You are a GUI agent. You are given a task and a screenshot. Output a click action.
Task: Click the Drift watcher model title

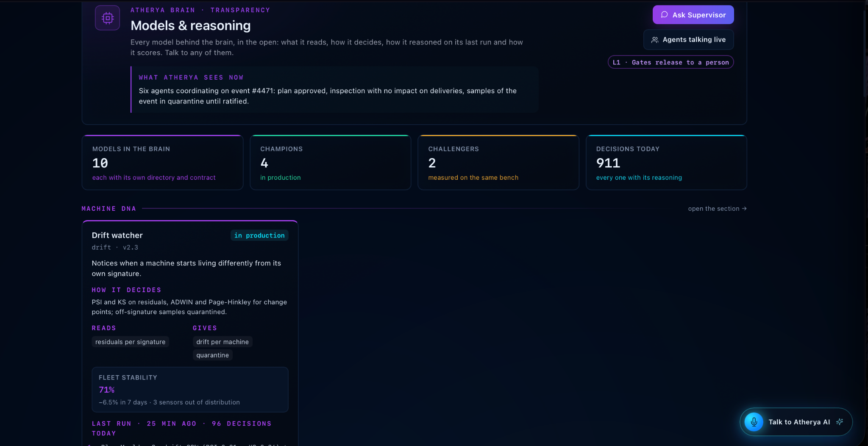click(117, 235)
